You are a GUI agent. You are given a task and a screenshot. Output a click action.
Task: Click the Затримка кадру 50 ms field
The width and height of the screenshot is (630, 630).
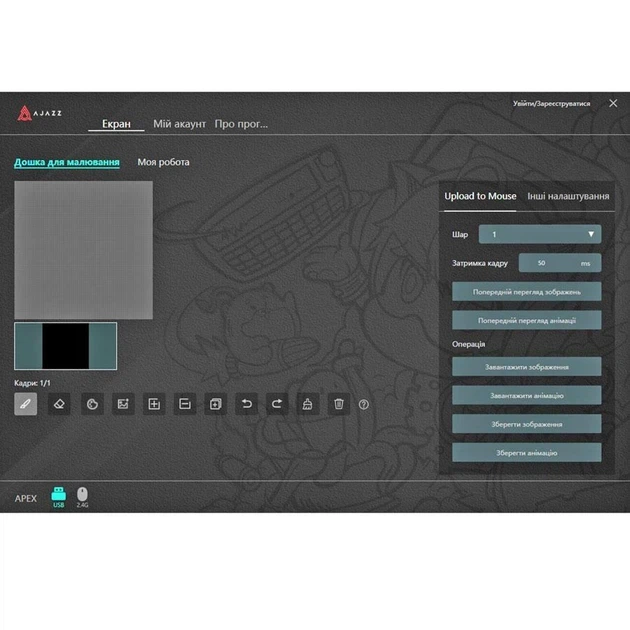coord(560,263)
